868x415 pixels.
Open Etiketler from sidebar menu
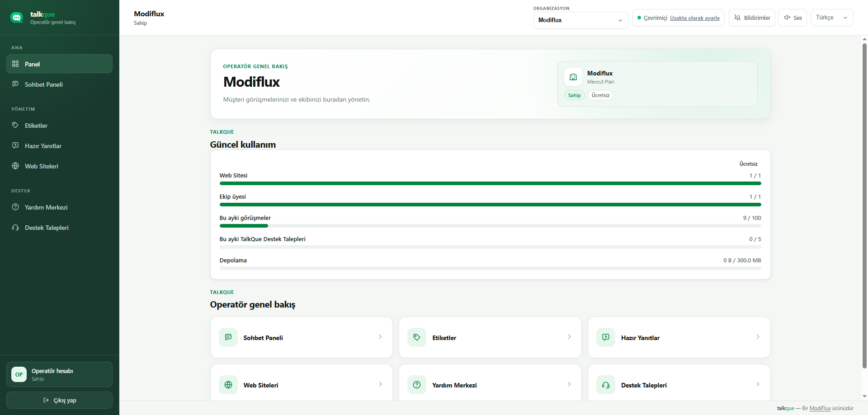(59, 125)
